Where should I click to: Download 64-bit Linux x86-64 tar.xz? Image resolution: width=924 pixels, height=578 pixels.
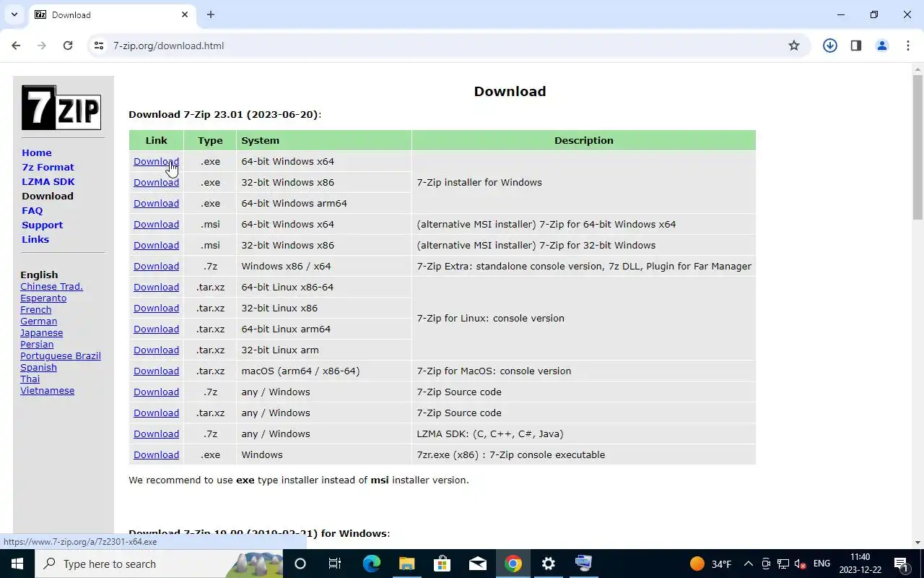(156, 287)
